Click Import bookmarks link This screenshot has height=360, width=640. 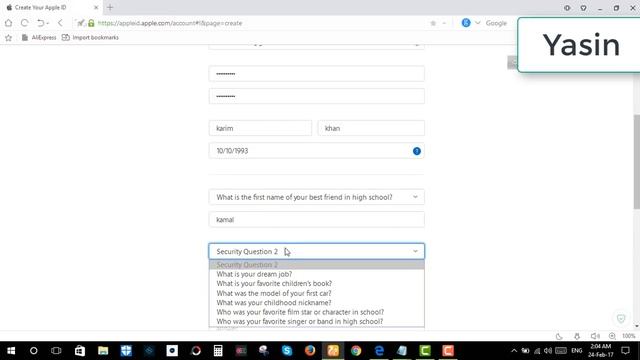point(90,38)
